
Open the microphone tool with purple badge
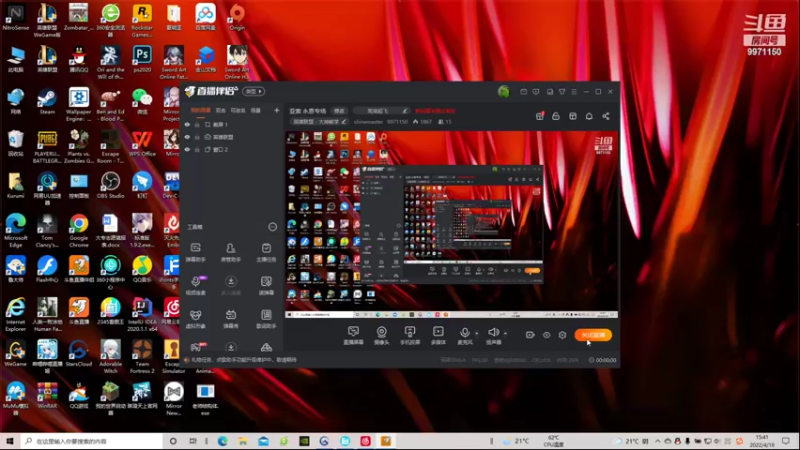(x=196, y=285)
